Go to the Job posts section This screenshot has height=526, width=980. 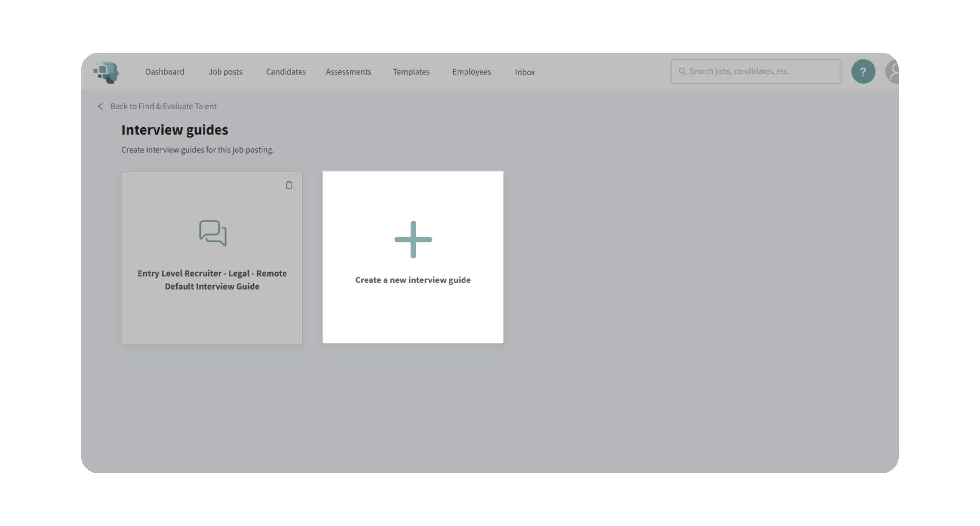pyautogui.click(x=225, y=72)
